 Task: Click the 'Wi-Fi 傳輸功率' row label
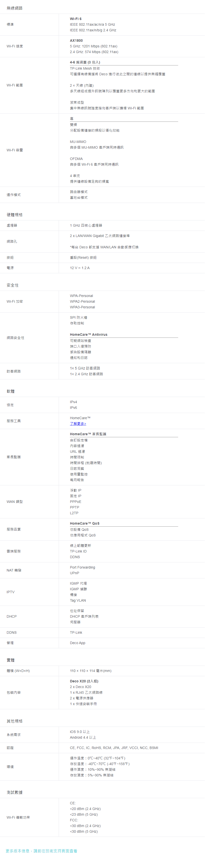click(x=18, y=817)
